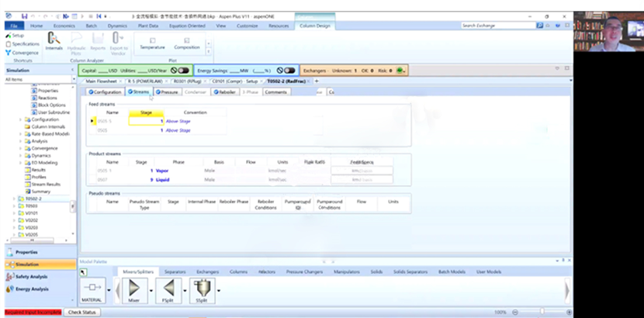Open the File menu
644x318 pixels.
pyautogui.click(x=15, y=26)
